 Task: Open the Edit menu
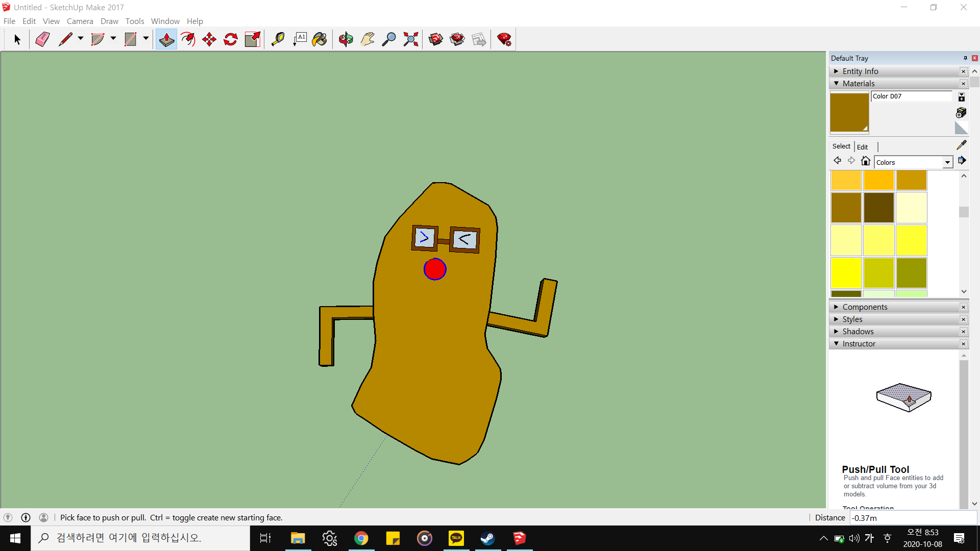point(29,21)
